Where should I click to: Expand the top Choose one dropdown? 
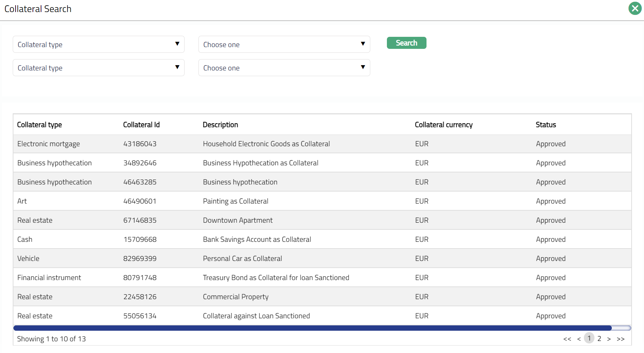(x=284, y=44)
